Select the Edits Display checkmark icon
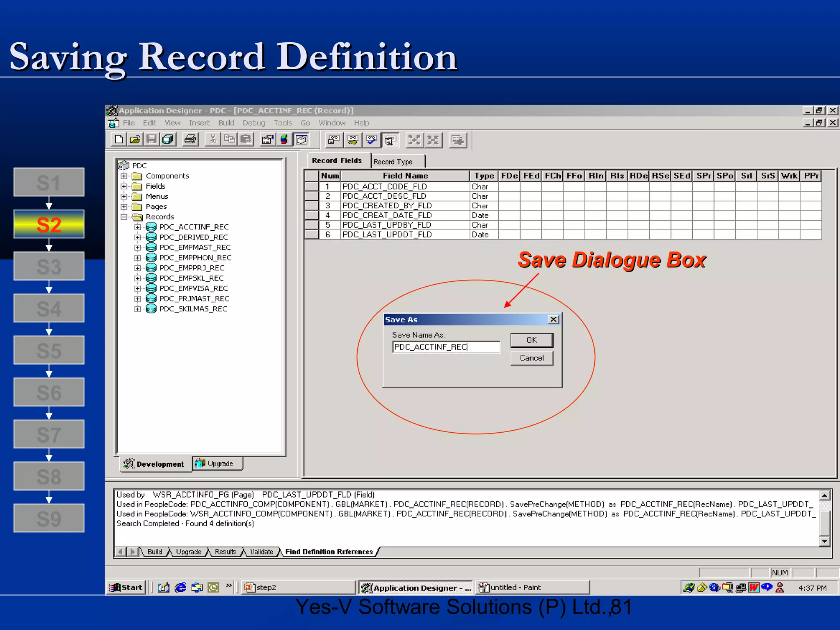Viewport: 840px width, 630px height. click(x=372, y=140)
